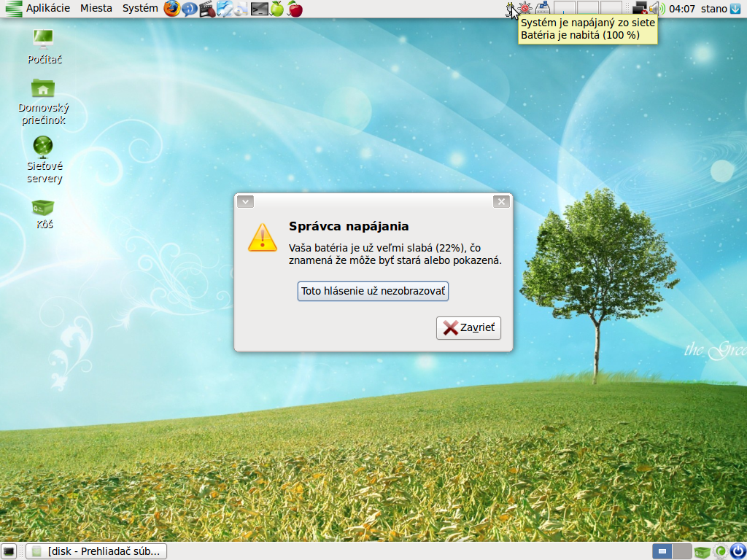The width and height of the screenshot is (747, 560).
Task: Click 'Toto hlásenie už nezobrazovať' button
Action: pyautogui.click(x=373, y=291)
